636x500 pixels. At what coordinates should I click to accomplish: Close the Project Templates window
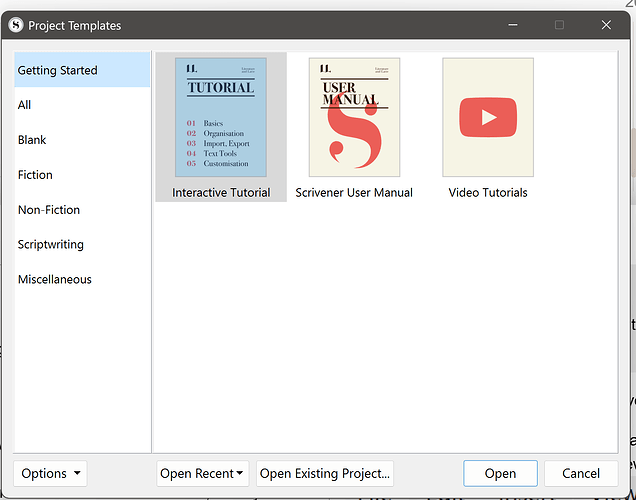[606, 25]
